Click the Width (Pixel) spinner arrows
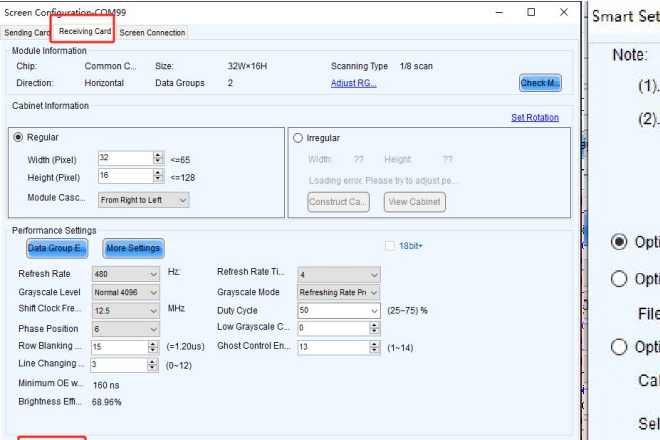 (x=157, y=158)
